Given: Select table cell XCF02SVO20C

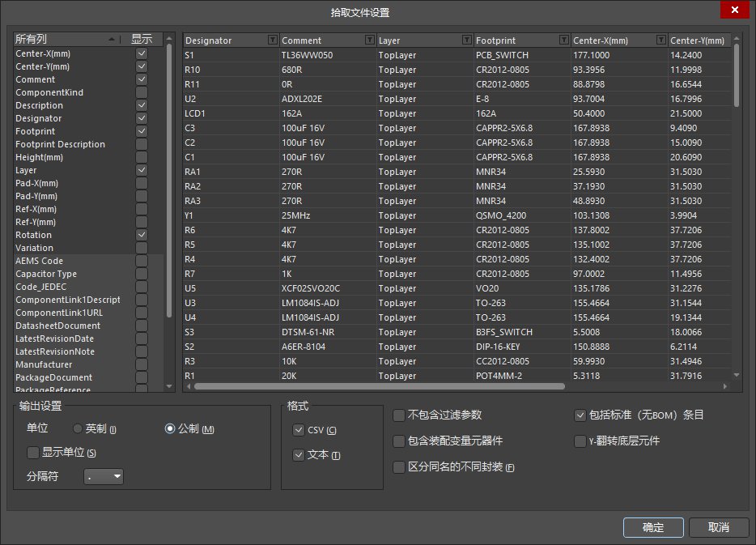Looking at the screenshot, I should click(328, 288).
